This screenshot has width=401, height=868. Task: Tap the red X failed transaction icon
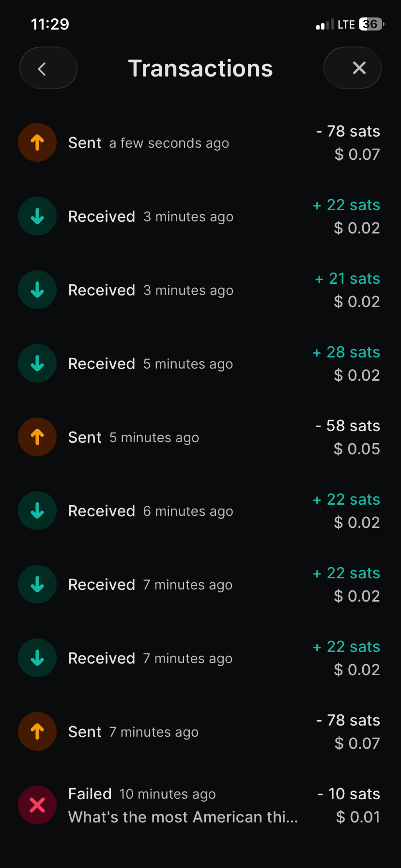click(37, 805)
